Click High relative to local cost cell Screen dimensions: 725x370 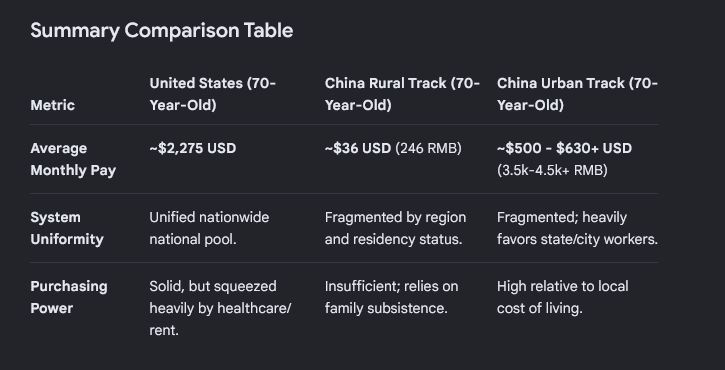point(563,297)
